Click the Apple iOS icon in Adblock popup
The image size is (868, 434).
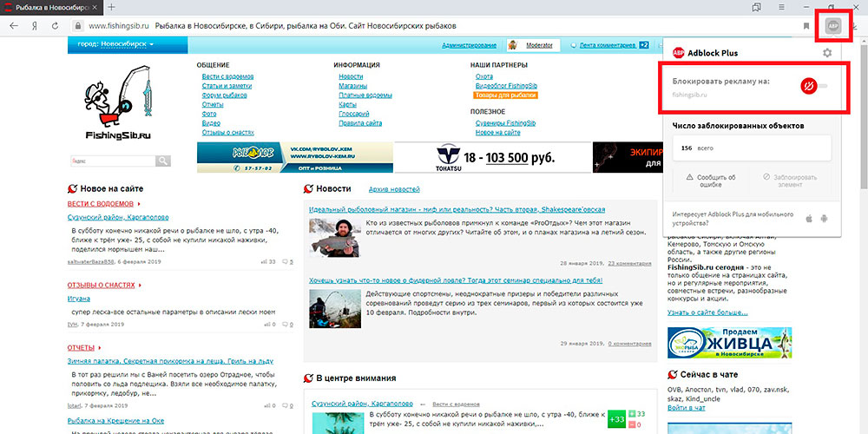pos(810,217)
